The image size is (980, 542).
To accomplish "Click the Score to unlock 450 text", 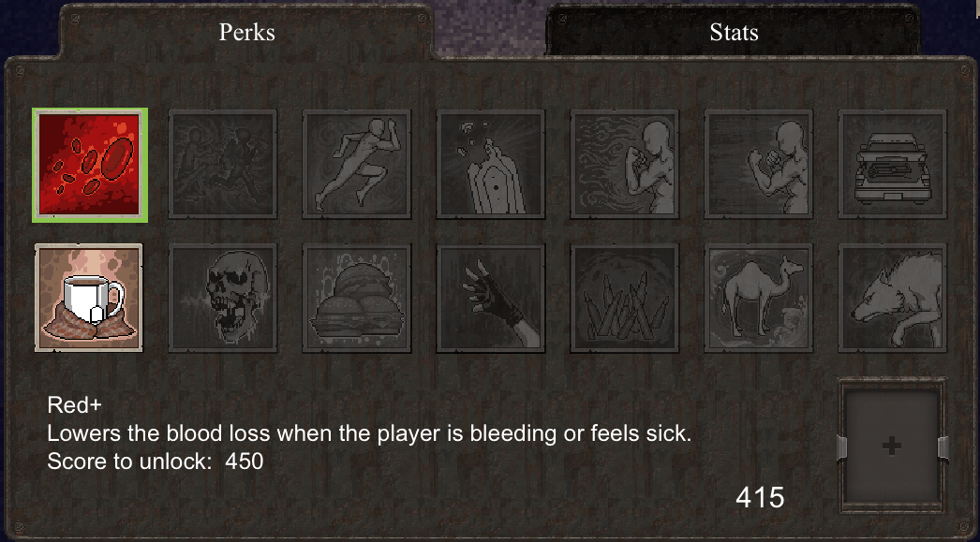I will point(155,461).
